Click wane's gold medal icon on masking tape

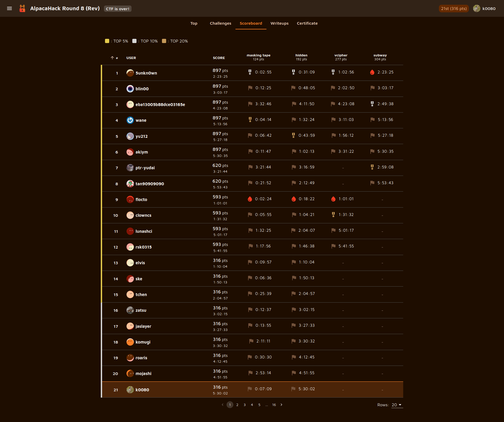(250, 120)
